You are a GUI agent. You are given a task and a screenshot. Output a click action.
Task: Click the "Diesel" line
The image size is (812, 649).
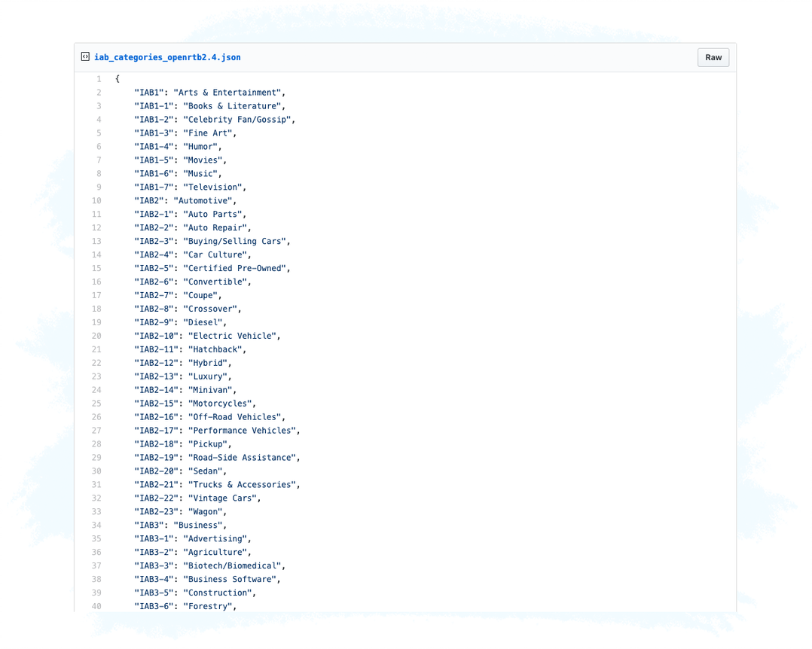180,322
